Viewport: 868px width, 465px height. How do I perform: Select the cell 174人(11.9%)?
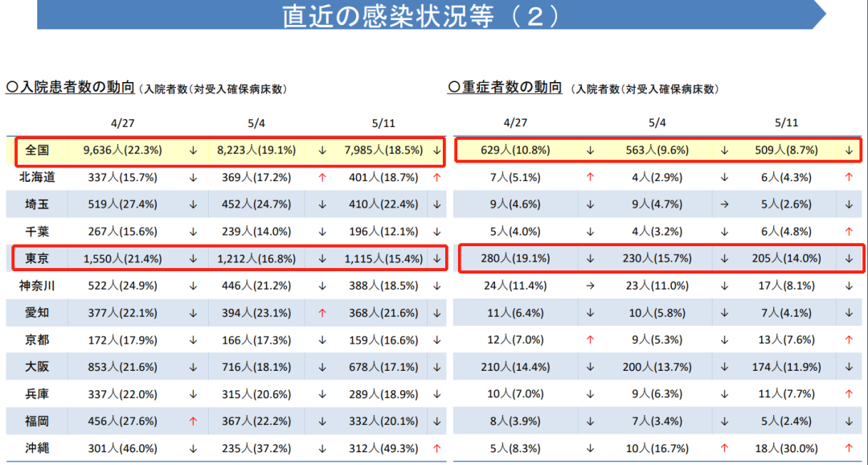786,366
